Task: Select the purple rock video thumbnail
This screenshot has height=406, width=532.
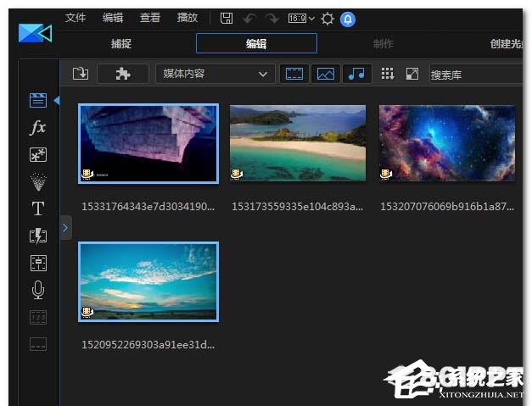Action: tap(148, 144)
